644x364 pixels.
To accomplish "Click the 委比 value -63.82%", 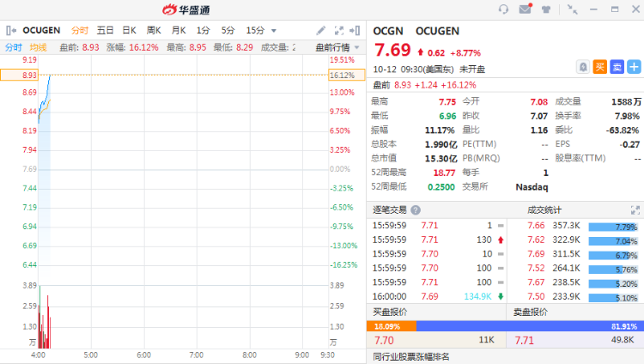I will coord(623,130).
